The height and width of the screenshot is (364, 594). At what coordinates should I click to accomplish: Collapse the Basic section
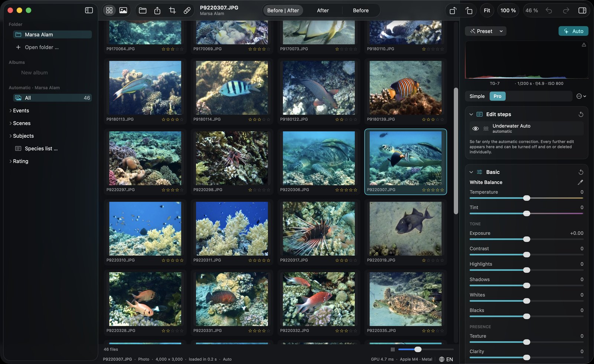471,172
